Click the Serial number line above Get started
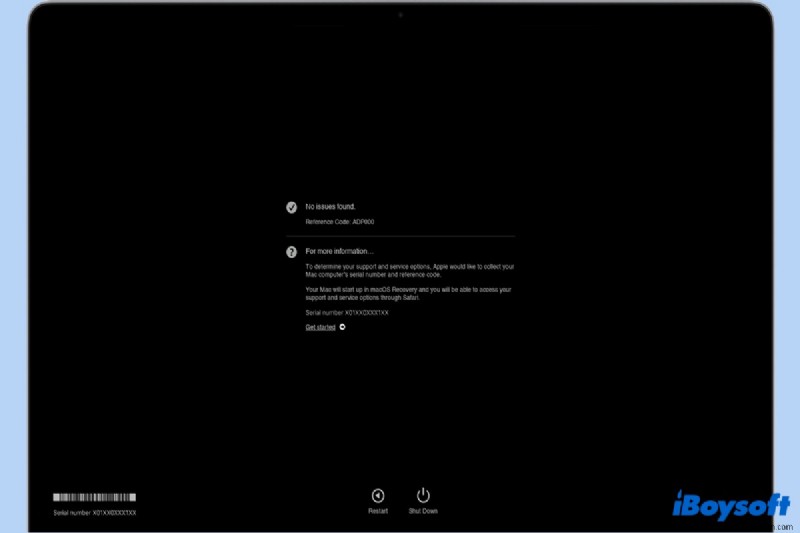The width and height of the screenshot is (800, 533). pyautogui.click(x=347, y=313)
